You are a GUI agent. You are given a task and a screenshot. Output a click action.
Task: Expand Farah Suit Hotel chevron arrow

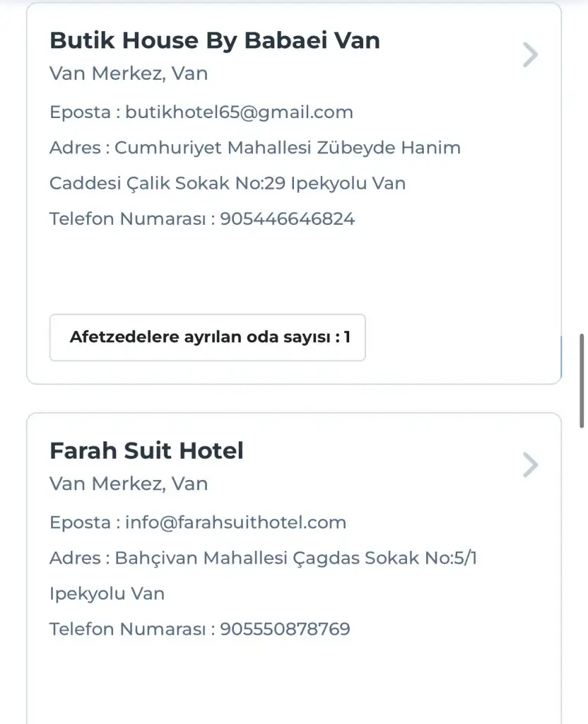pos(530,465)
